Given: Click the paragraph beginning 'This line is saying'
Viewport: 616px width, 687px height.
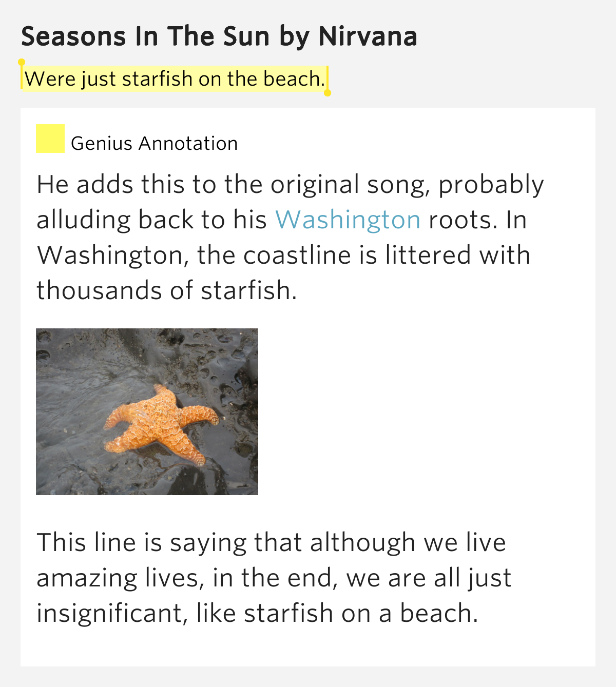Looking at the screenshot, I should pyautogui.click(x=274, y=578).
